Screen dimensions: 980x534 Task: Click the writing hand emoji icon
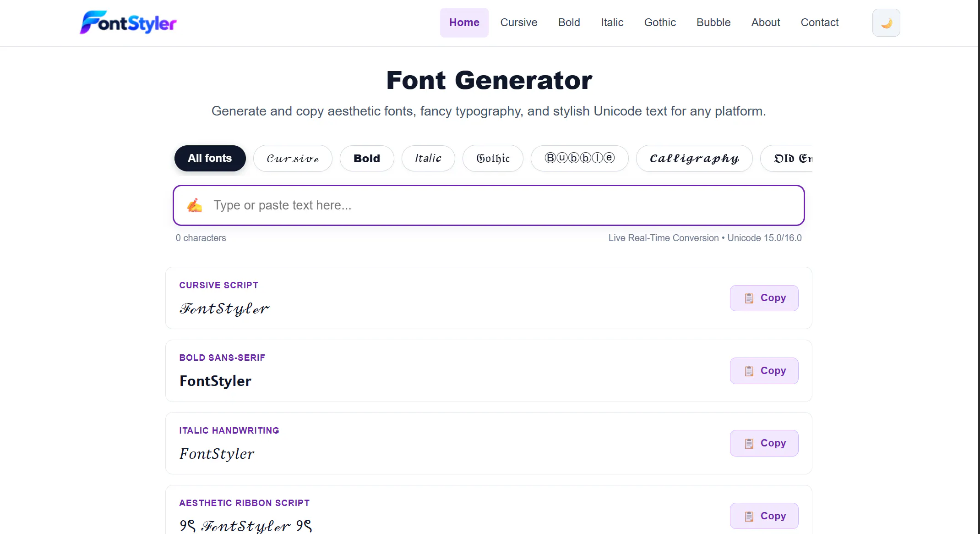click(x=195, y=205)
